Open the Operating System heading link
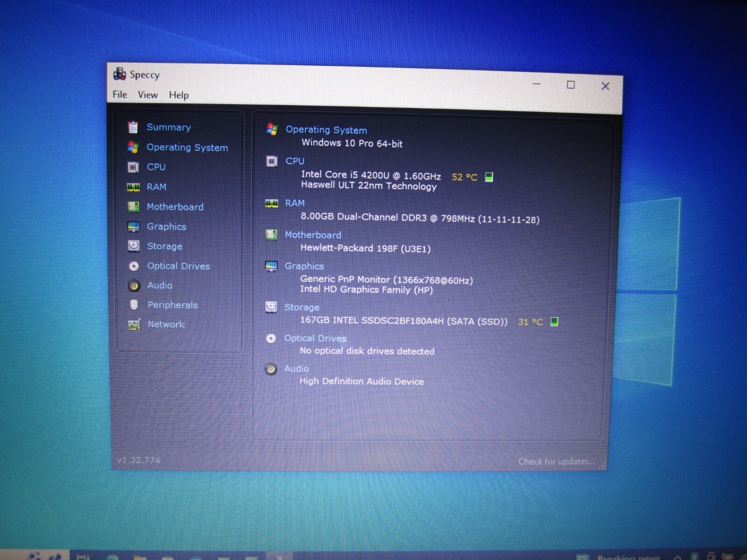 point(326,130)
